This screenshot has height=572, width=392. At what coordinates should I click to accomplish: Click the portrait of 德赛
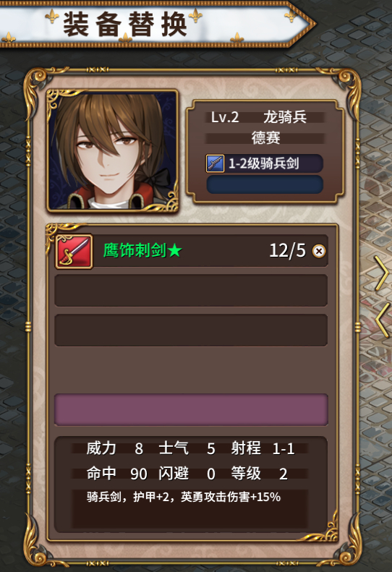pos(112,150)
